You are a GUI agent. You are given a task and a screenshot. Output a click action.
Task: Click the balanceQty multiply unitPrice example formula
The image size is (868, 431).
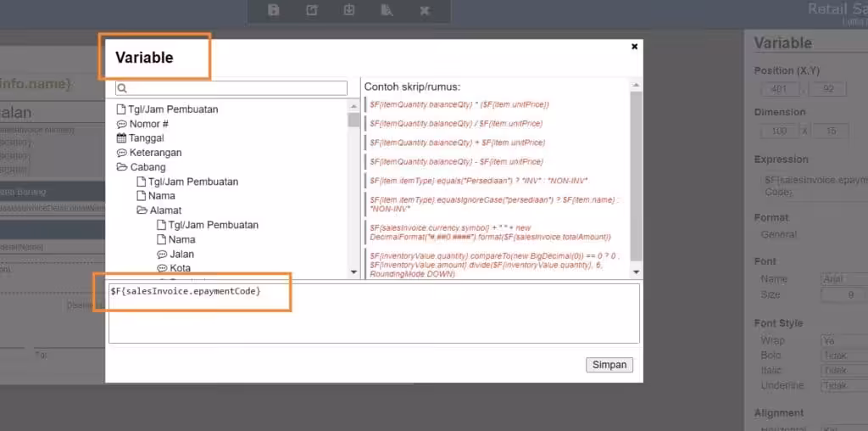[x=459, y=104]
